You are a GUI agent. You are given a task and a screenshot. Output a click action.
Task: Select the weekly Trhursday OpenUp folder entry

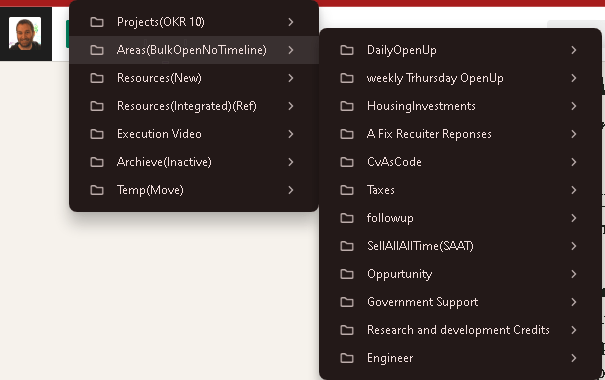coord(460,78)
